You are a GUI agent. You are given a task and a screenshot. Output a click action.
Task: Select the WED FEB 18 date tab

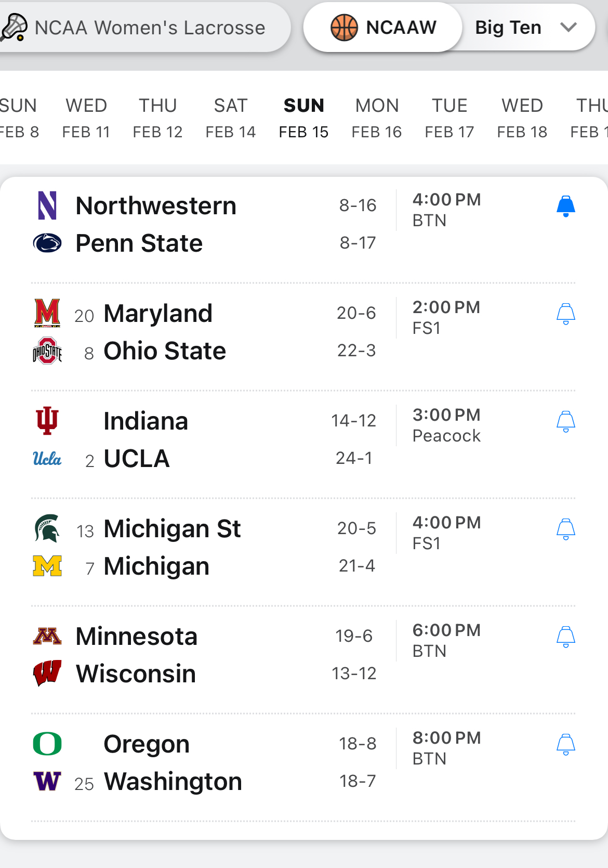pyautogui.click(x=522, y=118)
